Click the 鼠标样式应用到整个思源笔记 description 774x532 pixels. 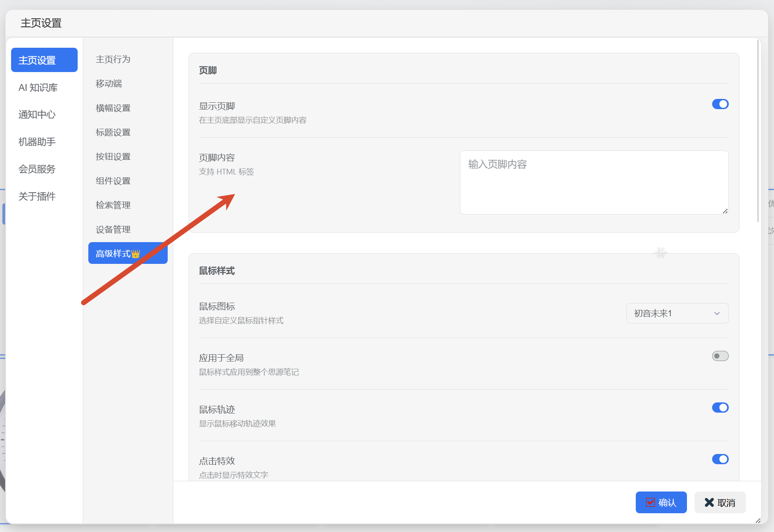pos(249,372)
